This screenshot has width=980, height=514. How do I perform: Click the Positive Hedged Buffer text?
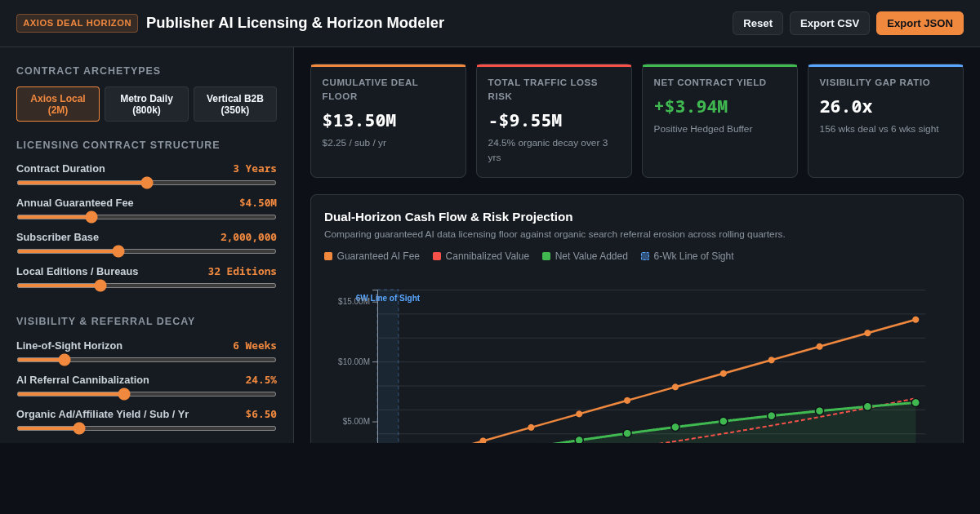pos(703,129)
